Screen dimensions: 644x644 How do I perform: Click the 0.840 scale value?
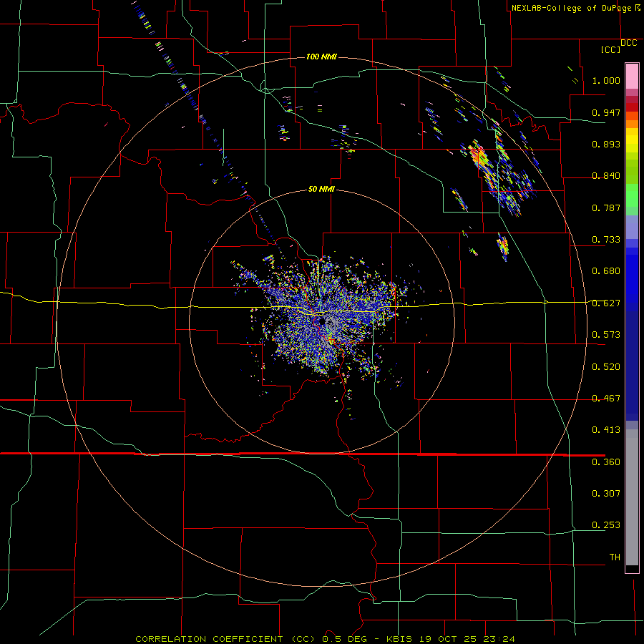[x=606, y=176]
